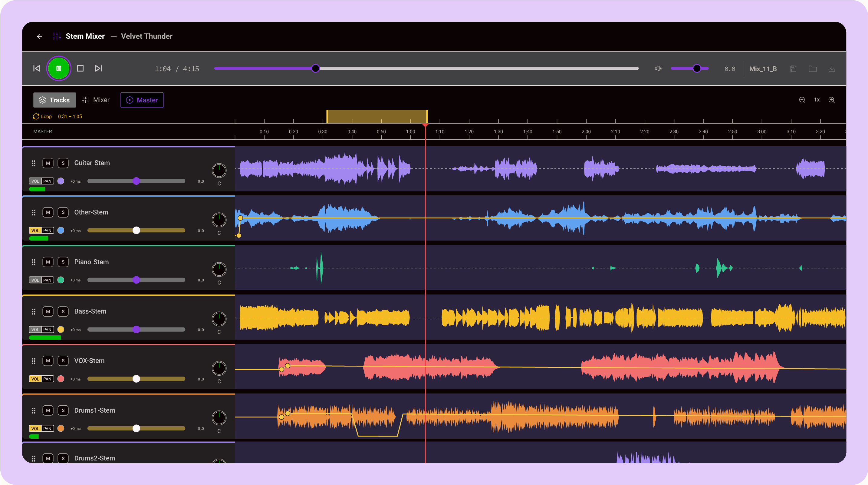868x485 pixels.
Task: Skip to the previous track
Action: click(36, 68)
